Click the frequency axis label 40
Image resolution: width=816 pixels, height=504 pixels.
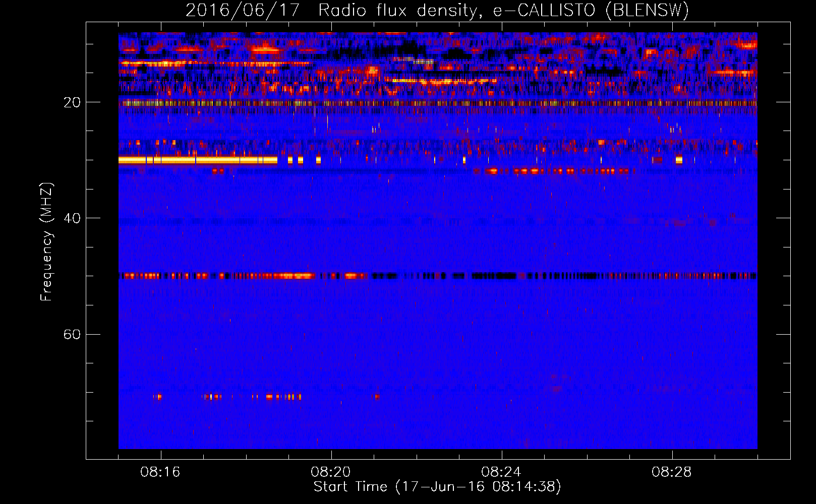click(72, 218)
